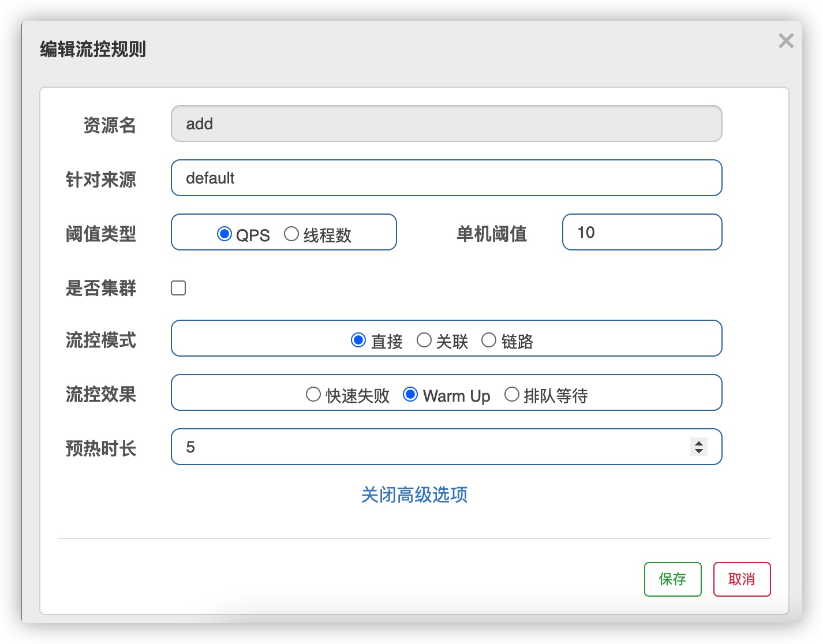Close the 编辑流控规则 dialog with X

[x=785, y=41]
